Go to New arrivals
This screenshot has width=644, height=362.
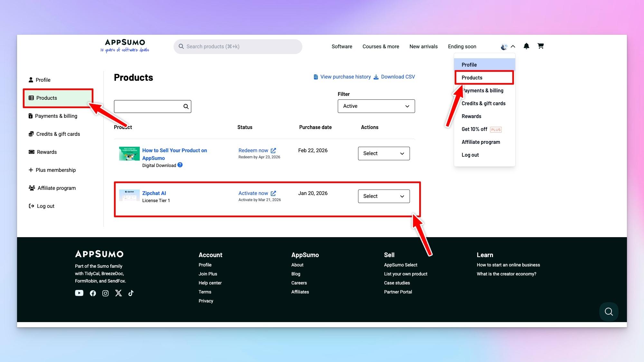423,47
